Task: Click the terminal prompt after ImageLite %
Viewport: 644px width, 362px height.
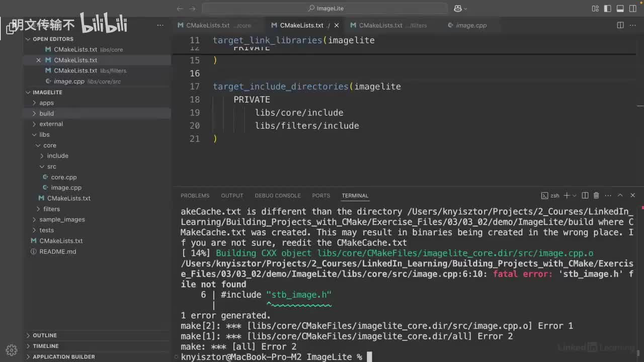Action: click(369, 357)
